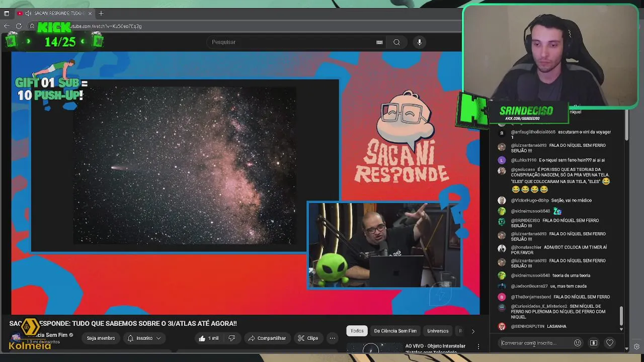Click the @SENHORPUTIN LASANHA chat message
Screen dimensions: 644x362
tap(556, 326)
